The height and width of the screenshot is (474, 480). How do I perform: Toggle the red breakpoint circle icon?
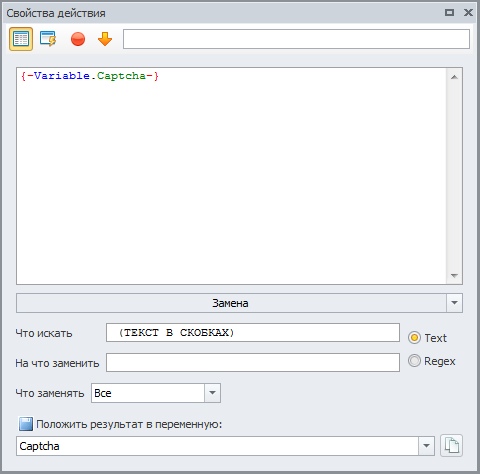pyautogui.click(x=78, y=39)
